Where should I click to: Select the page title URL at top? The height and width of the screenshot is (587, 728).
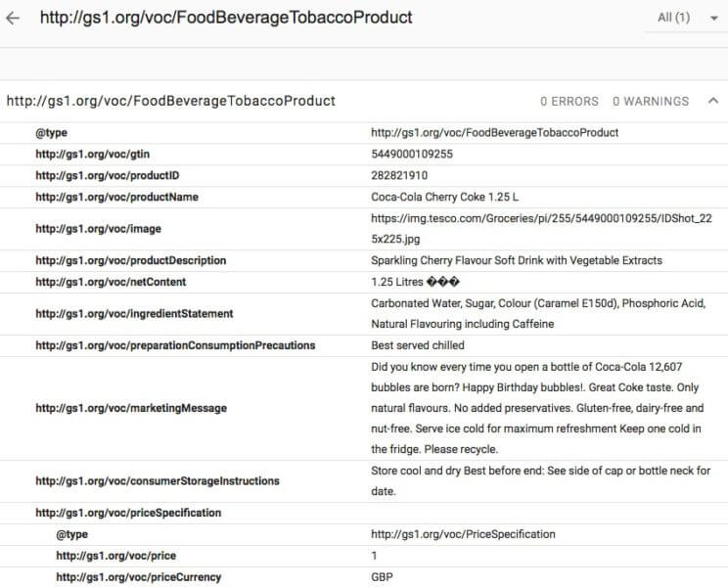pyautogui.click(x=226, y=18)
